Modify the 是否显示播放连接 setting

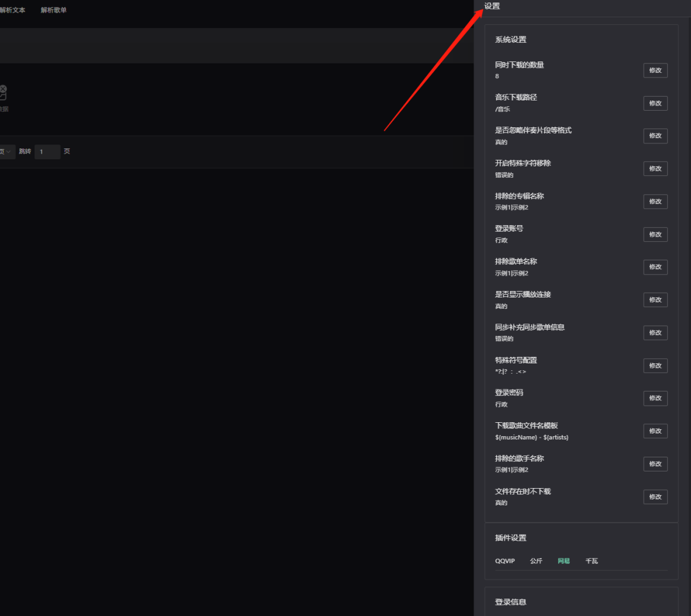pos(655,300)
